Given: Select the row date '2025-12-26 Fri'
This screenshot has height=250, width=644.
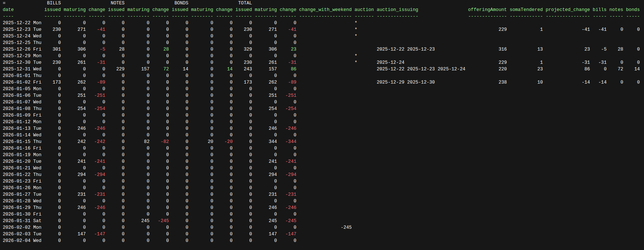Looking at the screenshot, I should [22, 49].
